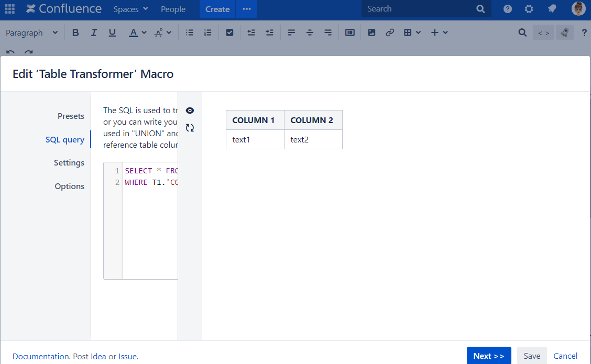Click inside the Confluence search field
591x364 pixels.
click(x=424, y=9)
